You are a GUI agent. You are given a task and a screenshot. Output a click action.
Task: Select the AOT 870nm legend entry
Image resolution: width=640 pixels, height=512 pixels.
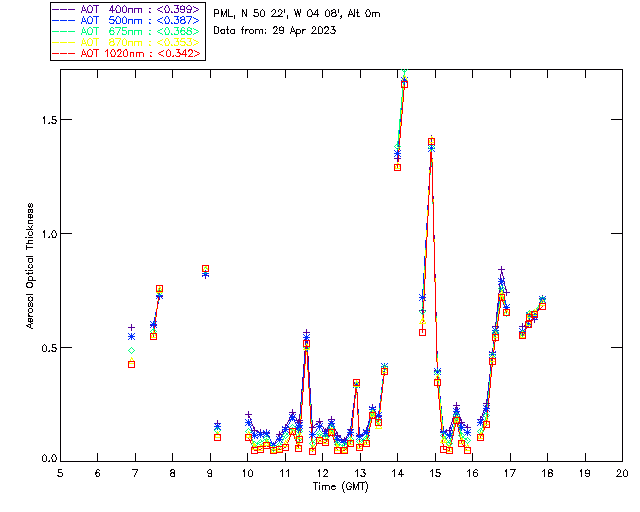(x=140, y=42)
